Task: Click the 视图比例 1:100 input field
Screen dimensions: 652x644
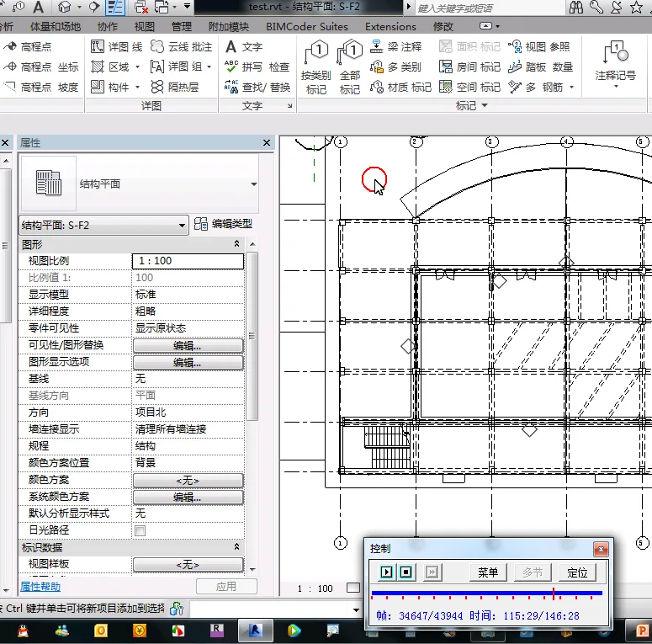Action: 188,261
